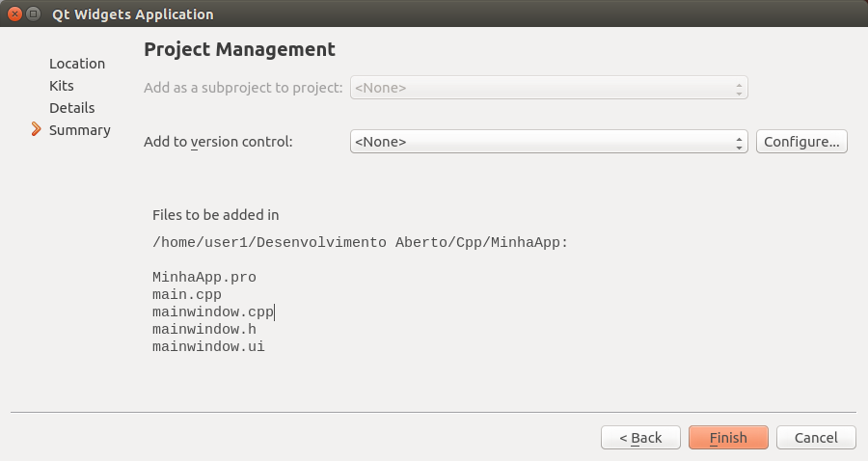
Task: Cancel the project wizard
Action: point(816,438)
